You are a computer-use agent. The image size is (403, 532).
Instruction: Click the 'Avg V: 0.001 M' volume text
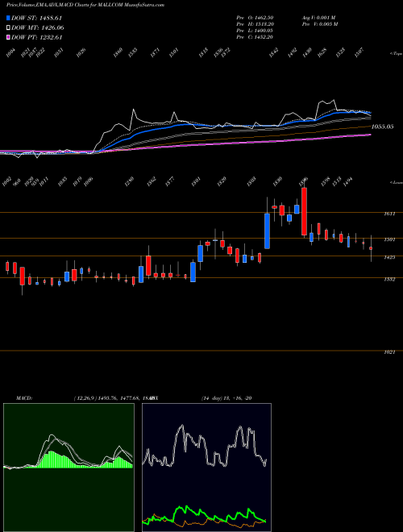319,17
